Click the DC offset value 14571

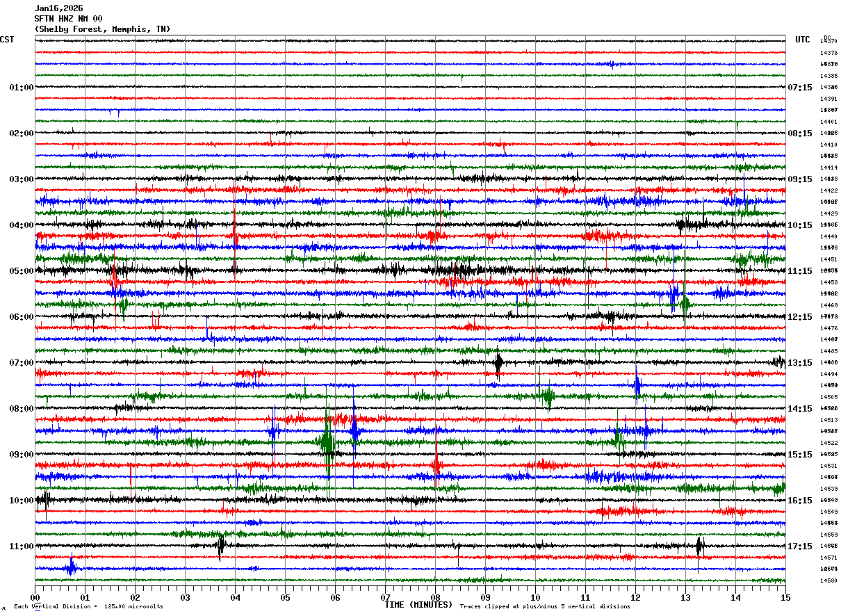coord(828,558)
